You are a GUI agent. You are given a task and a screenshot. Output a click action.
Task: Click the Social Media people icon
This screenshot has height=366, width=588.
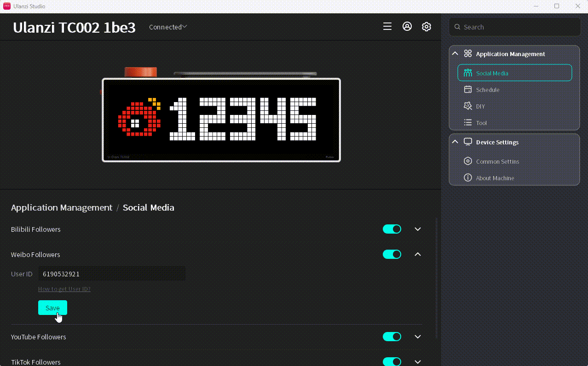[x=468, y=73]
